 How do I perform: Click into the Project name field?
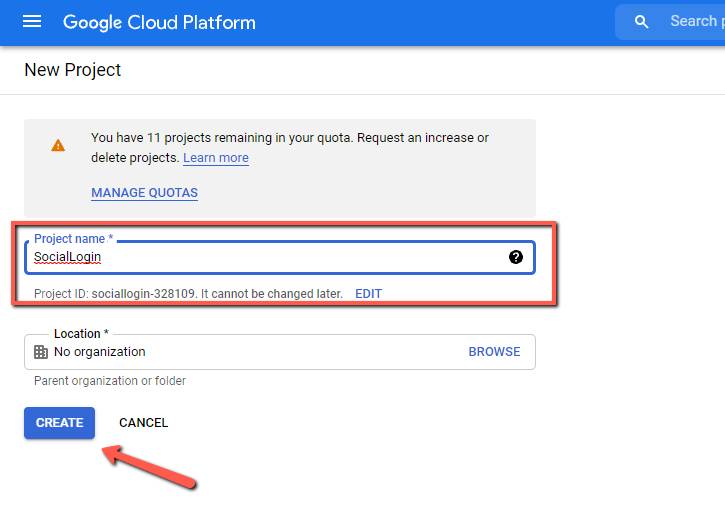(x=280, y=258)
